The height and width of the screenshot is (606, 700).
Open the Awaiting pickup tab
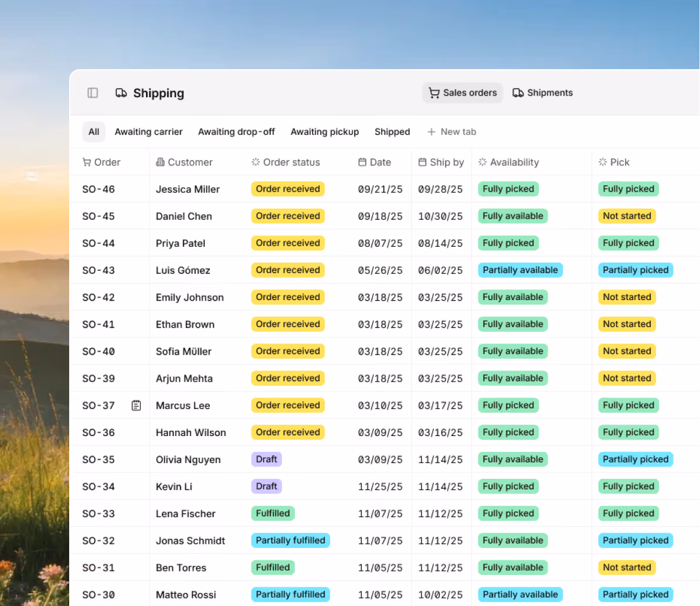click(325, 132)
